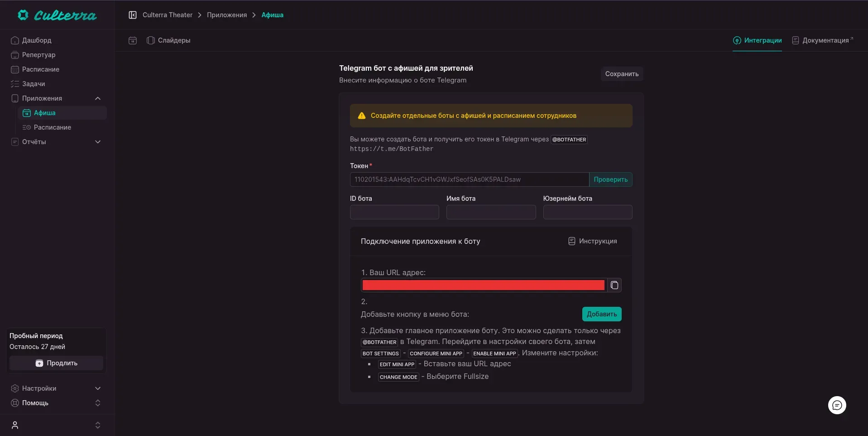The image size is (868, 436).
Task: Collapse the Приложения section chevron
Action: tap(98, 98)
